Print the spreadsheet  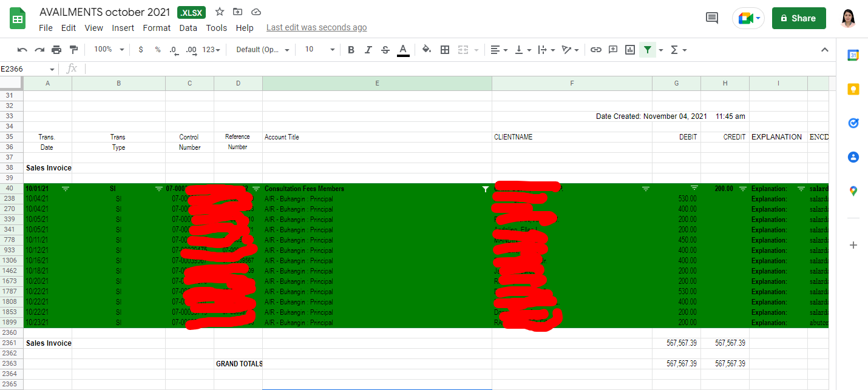point(56,50)
